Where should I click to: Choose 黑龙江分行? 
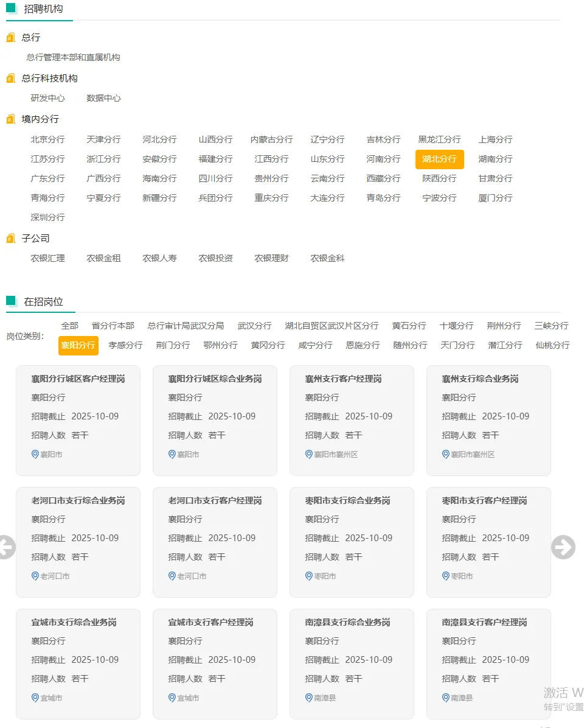(439, 140)
